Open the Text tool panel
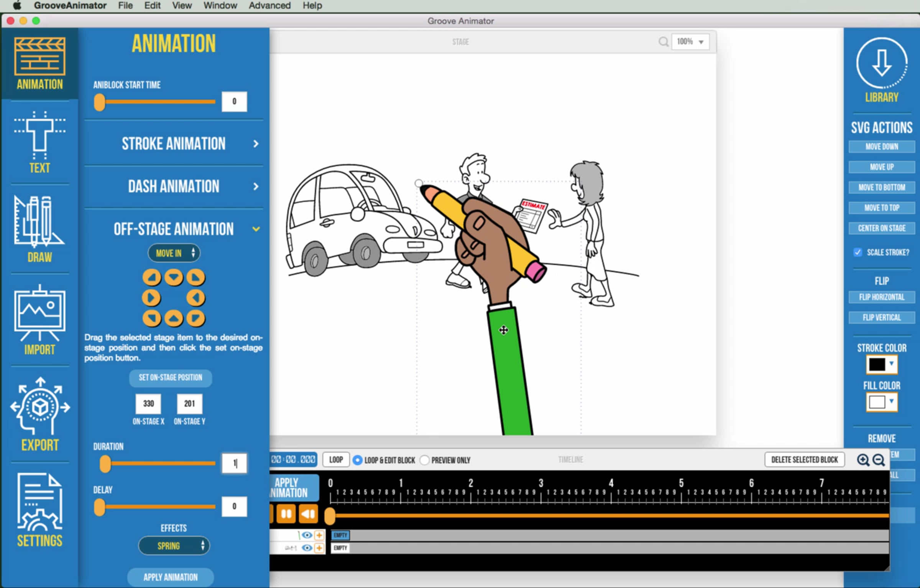 point(39,142)
